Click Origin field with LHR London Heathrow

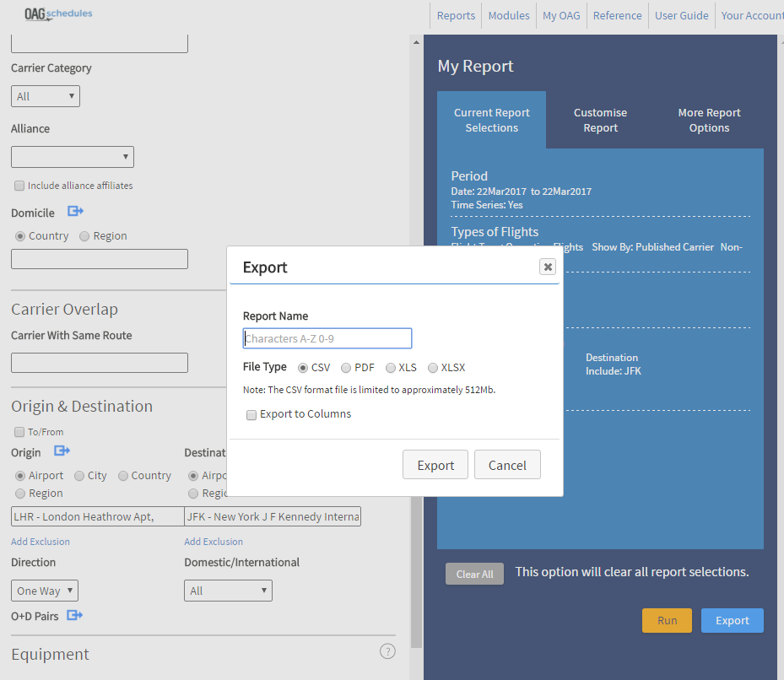pyautogui.click(x=98, y=516)
